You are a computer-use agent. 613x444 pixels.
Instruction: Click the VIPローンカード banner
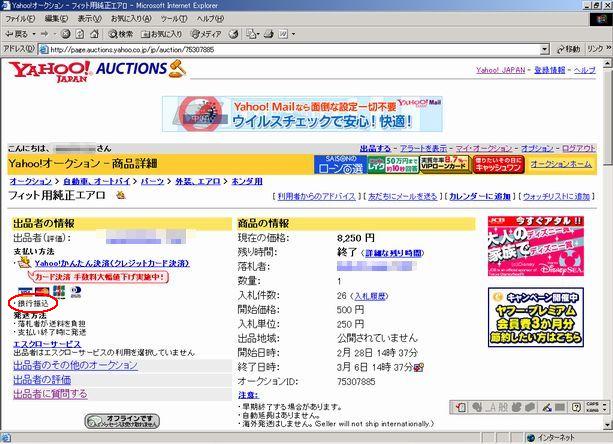click(445, 164)
